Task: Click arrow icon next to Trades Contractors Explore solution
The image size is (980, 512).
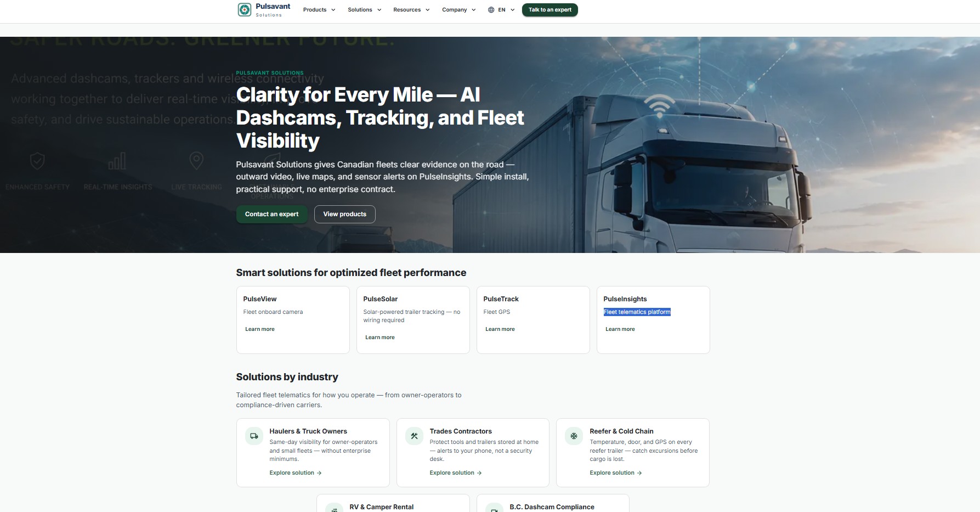Action: [479, 473]
